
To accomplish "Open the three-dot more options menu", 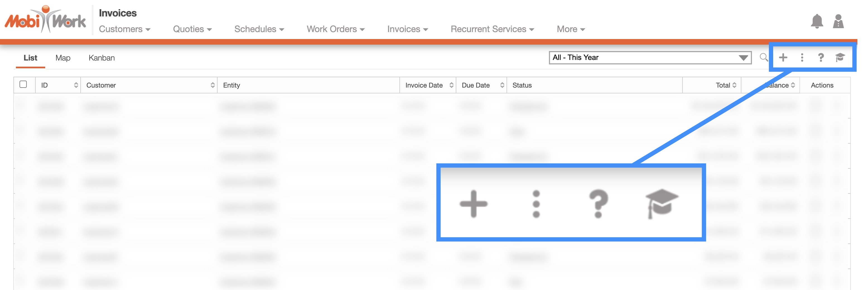I will (802, 58).
